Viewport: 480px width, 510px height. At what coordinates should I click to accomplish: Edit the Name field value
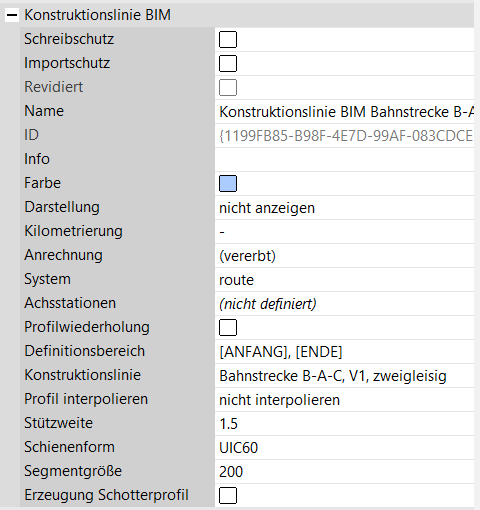[x=345, y=112]
